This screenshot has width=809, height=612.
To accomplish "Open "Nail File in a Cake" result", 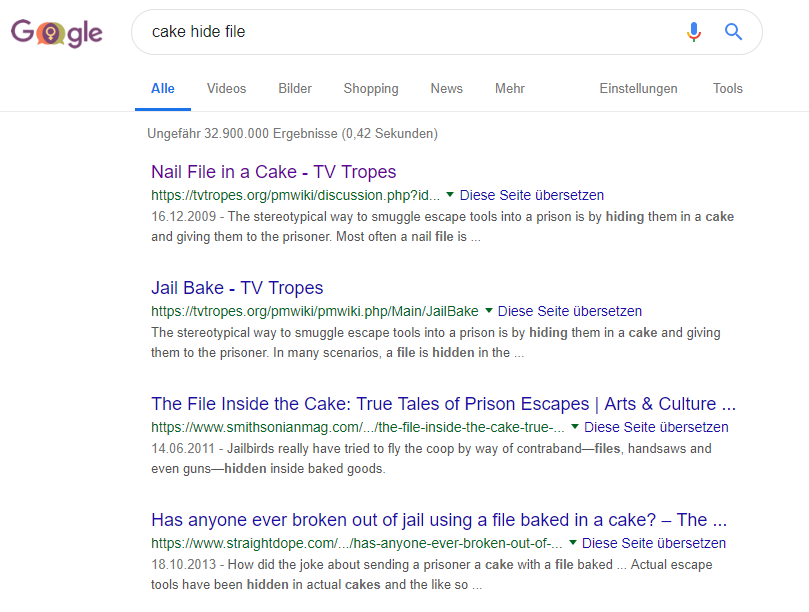I will [x=273, y=172].
